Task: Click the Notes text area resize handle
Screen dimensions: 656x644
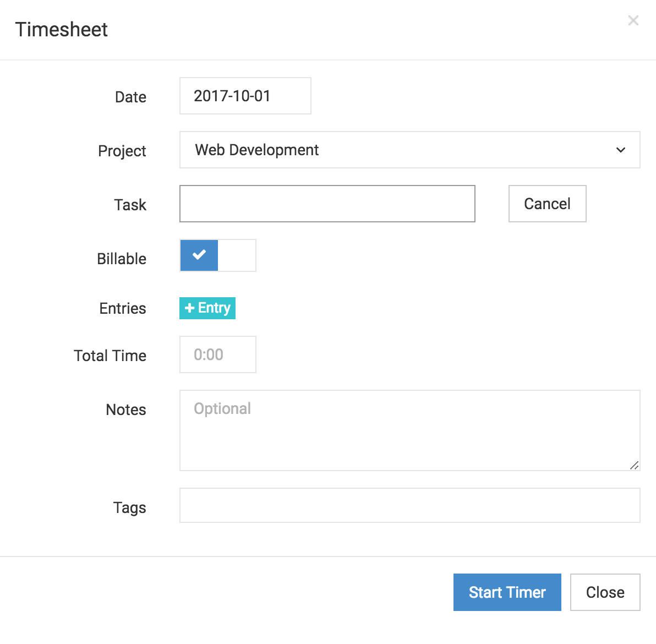Action: (634, 465)
